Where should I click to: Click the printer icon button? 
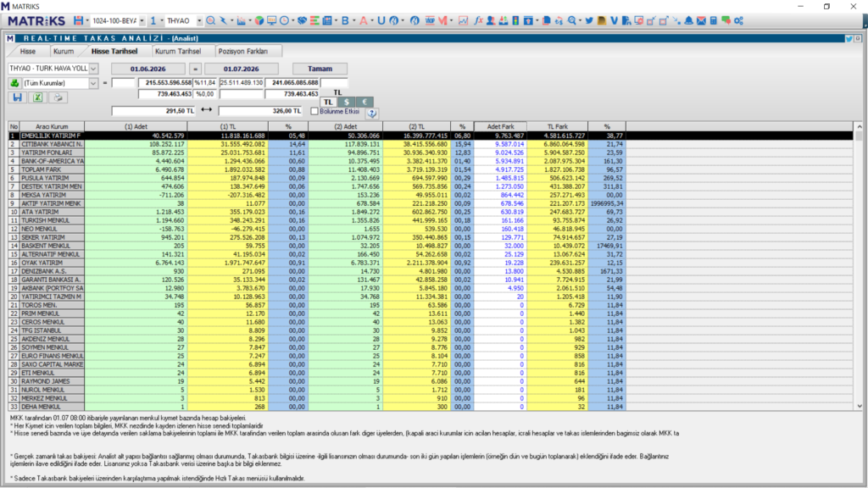pos(58,97)
